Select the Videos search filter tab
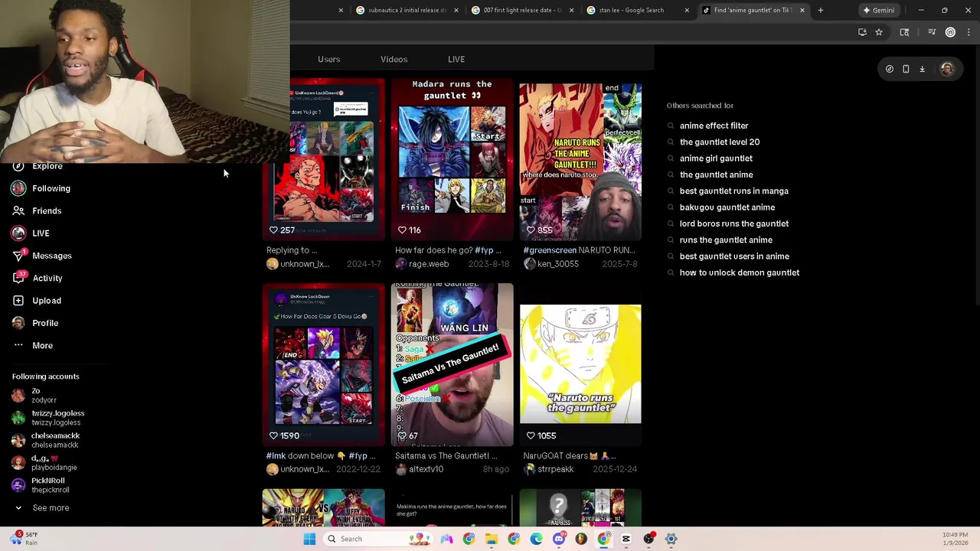The image size is (980, 551). (394, 59)
